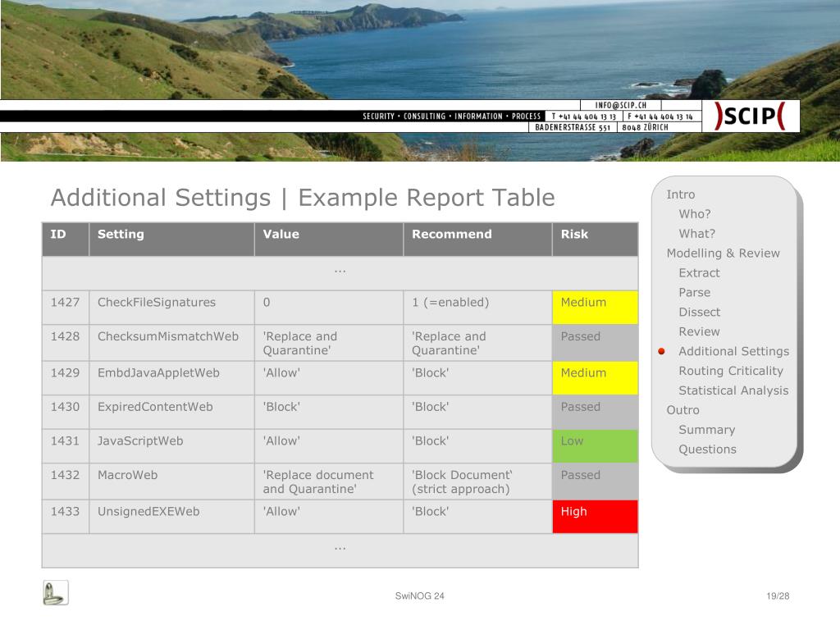Open the Routing Criticality entry
The height and width of the screenshot is (630, 840).
click(x=730, y=371)
